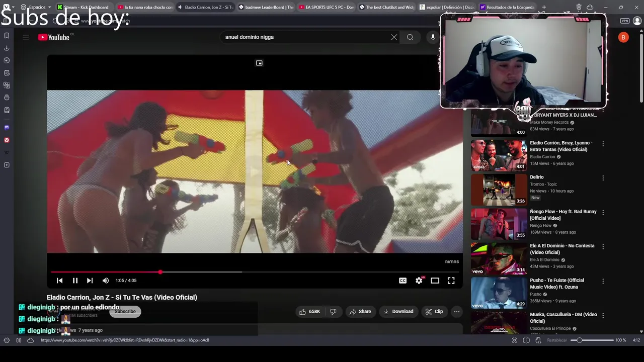Start voice search with microphone icon

click(433, 37)
